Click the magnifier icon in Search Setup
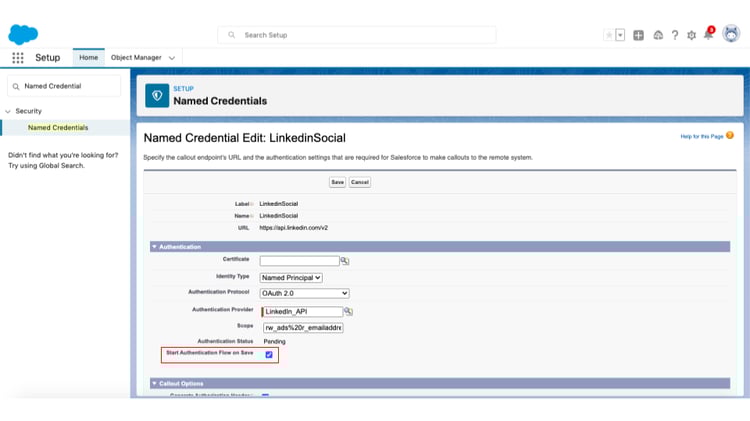The image size is (750, 421). point(232,35)
